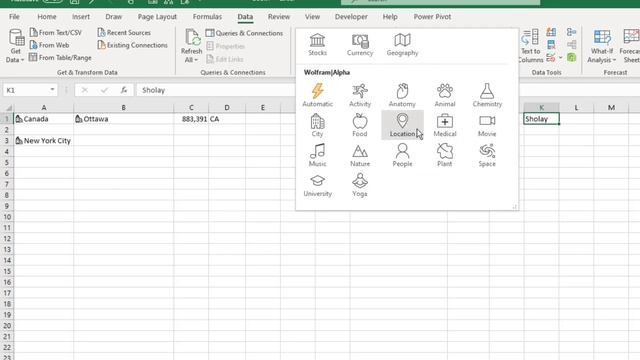640x360 pixels.
Task: Switch to the Formulas tab
Action: click(207, 17)
